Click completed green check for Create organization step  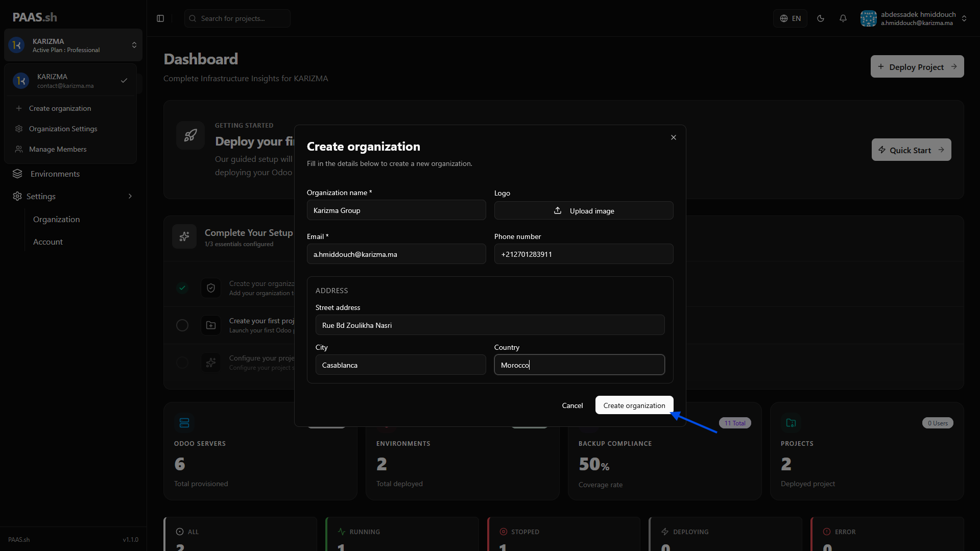182,288
